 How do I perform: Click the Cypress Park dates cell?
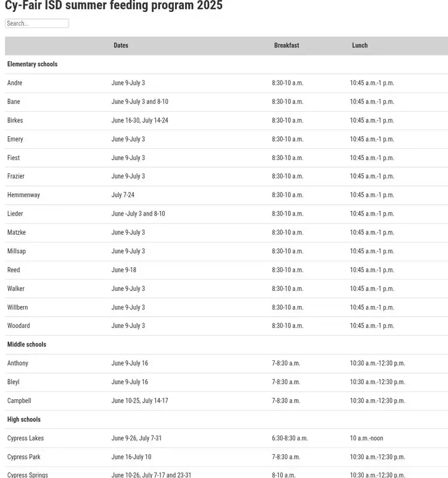(x=131, y=457)
